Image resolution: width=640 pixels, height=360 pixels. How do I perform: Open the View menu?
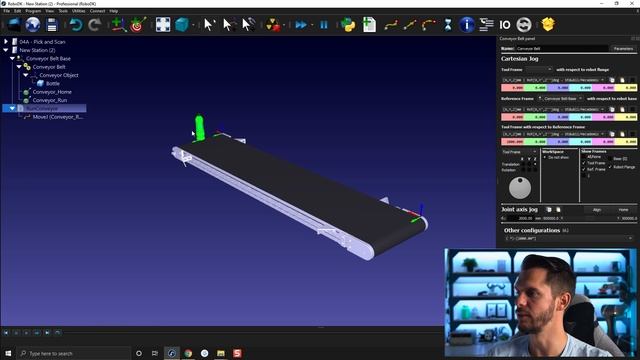[49, 11]
